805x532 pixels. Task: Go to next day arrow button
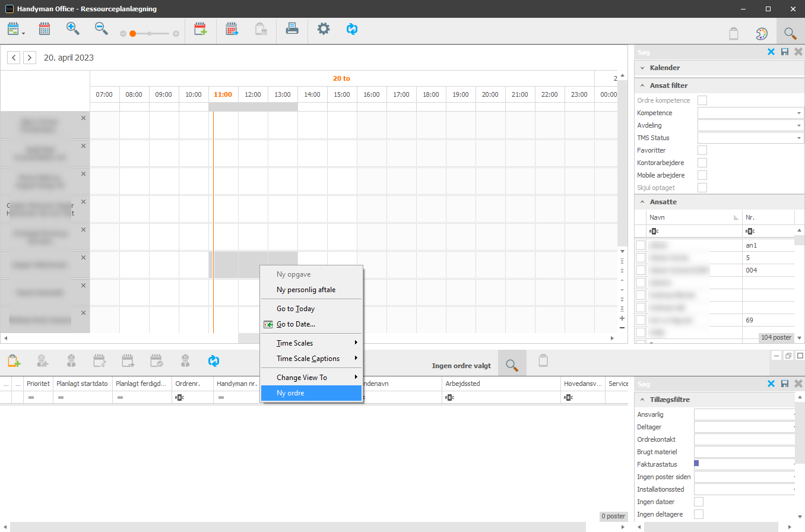(30, 58)
